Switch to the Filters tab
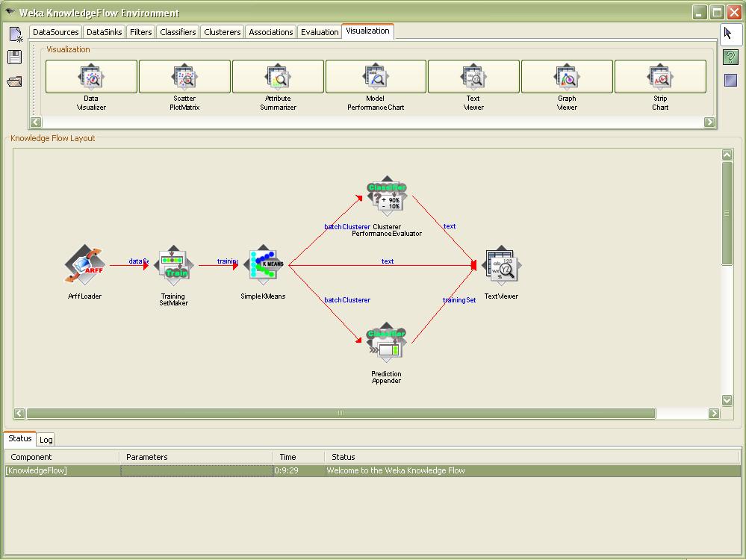The width and height of the screenshot is (746, 560). point(141,32)
